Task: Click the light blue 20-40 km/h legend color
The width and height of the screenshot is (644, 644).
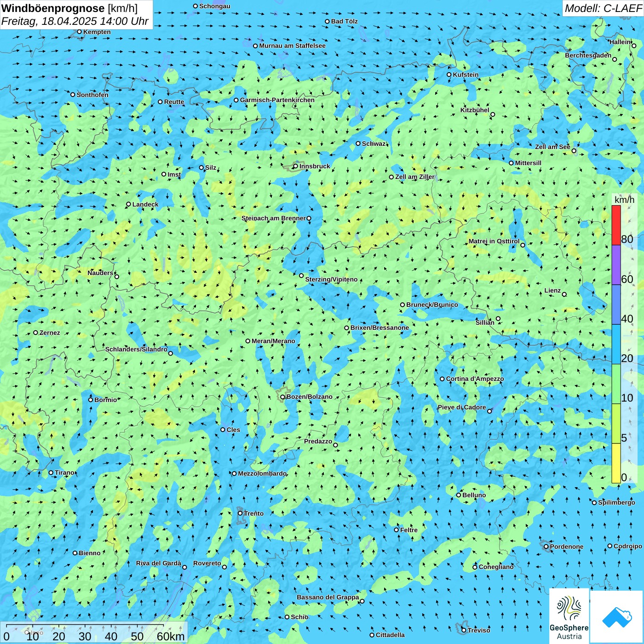Action: [x=616, y=345]
